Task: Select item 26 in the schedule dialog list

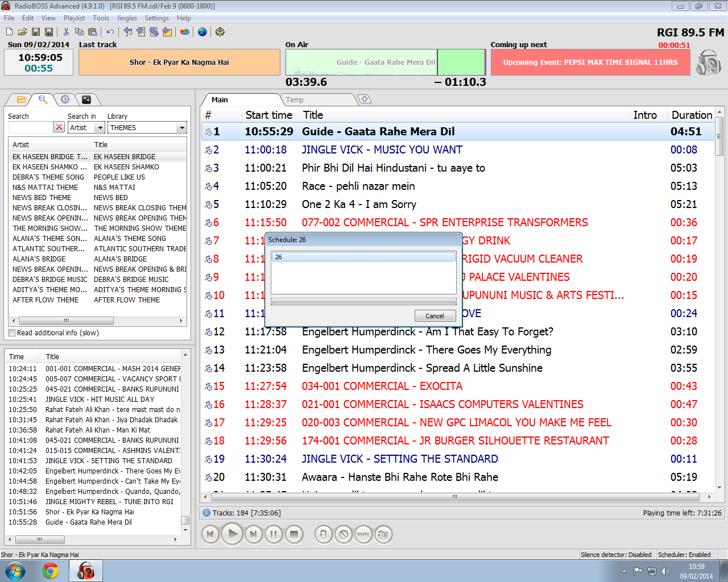Action: [363, 257]
